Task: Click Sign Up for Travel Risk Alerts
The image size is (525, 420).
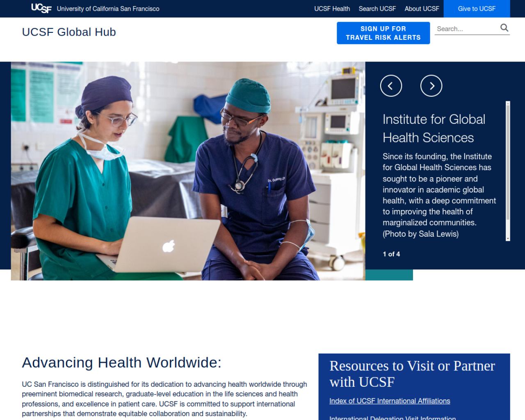Action: (x=383, y=33)
